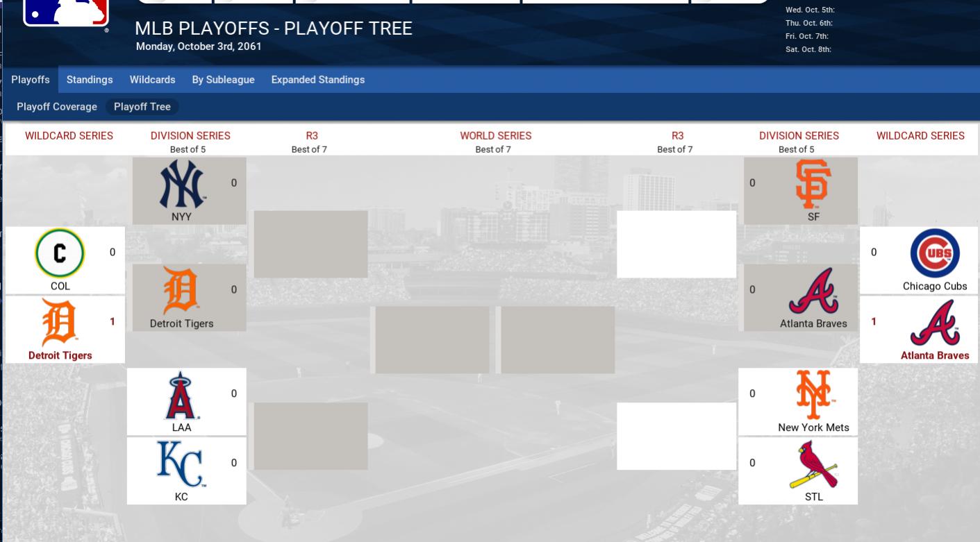
Task: Switch to the Wildcards tab
Action: [152, 80]
